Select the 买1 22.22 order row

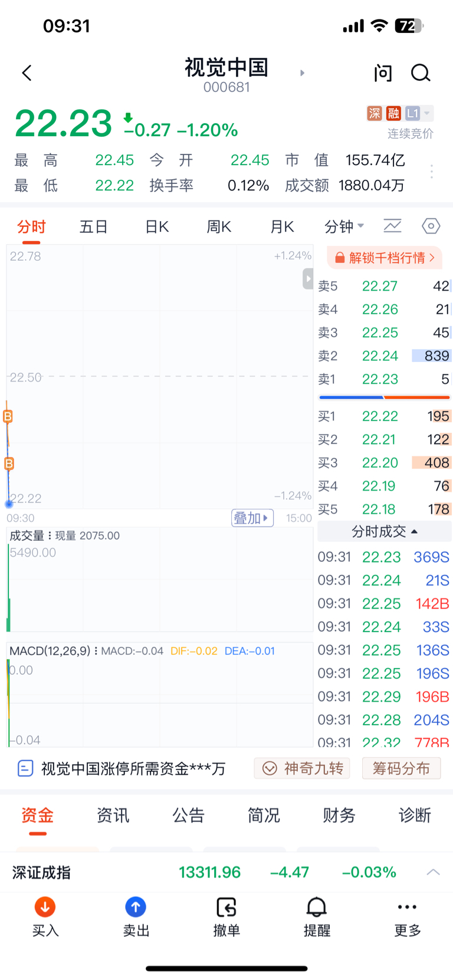[385, 416]
